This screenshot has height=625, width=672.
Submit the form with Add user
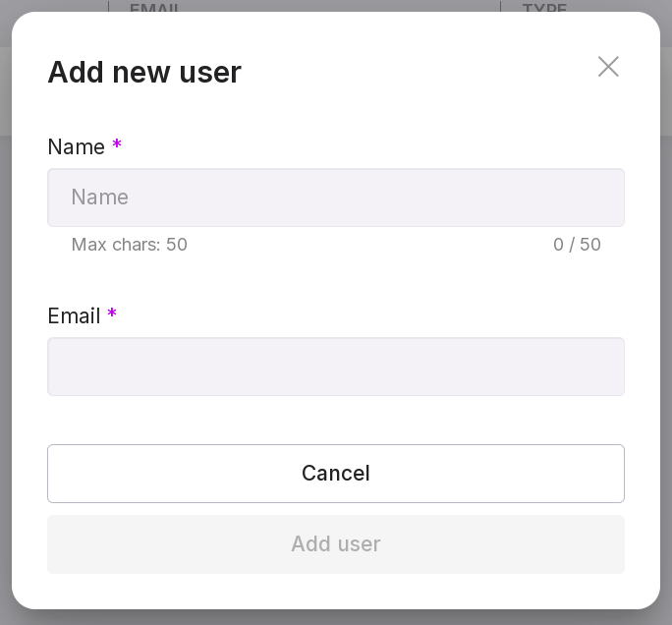pyautogui.click(x=336, y=544)
